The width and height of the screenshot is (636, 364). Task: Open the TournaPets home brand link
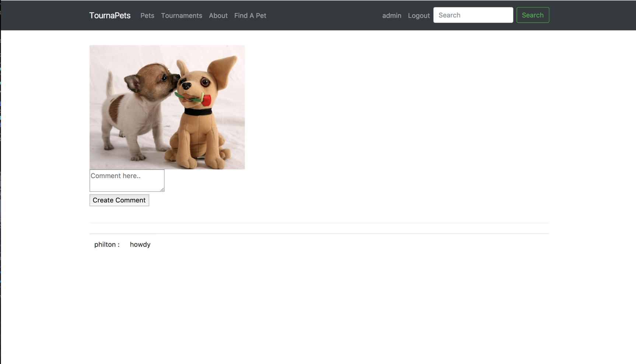click(x=110, y=15)
